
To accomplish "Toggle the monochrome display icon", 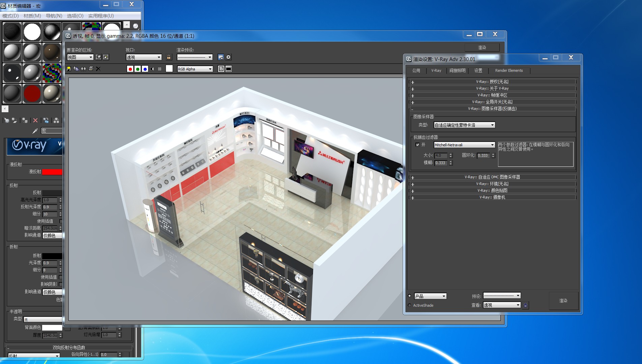I will click(160, 69).
